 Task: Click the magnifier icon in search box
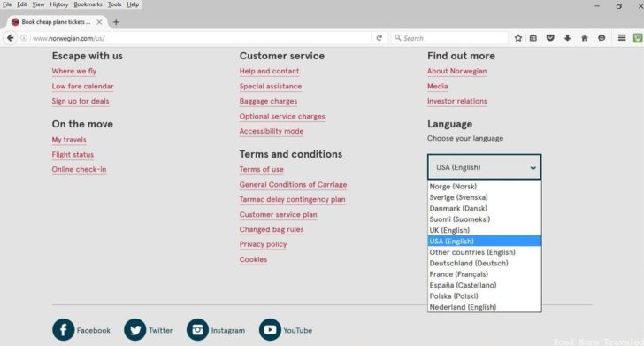pyautogui.click(x=397, y=38)
